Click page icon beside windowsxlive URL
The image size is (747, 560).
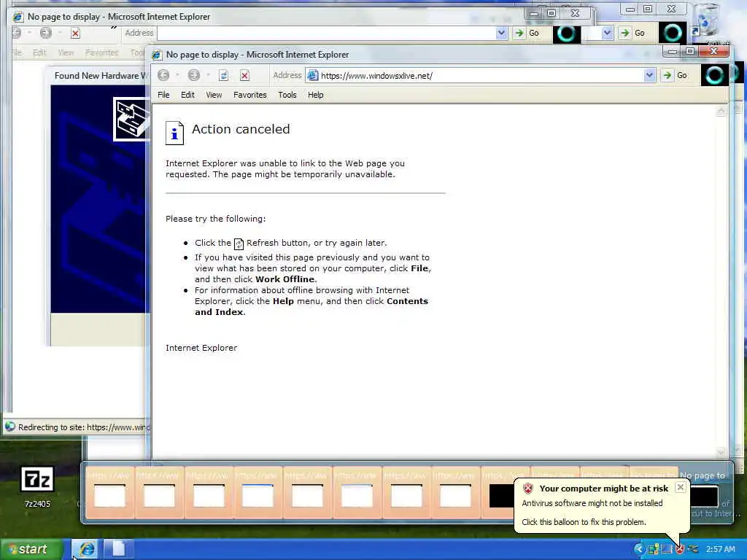coord(312,75)
